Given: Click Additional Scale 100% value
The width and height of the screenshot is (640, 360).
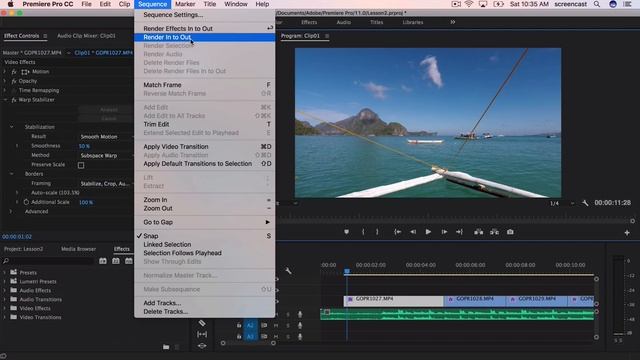Looking at the screenshot, I should tap(86, 202).
